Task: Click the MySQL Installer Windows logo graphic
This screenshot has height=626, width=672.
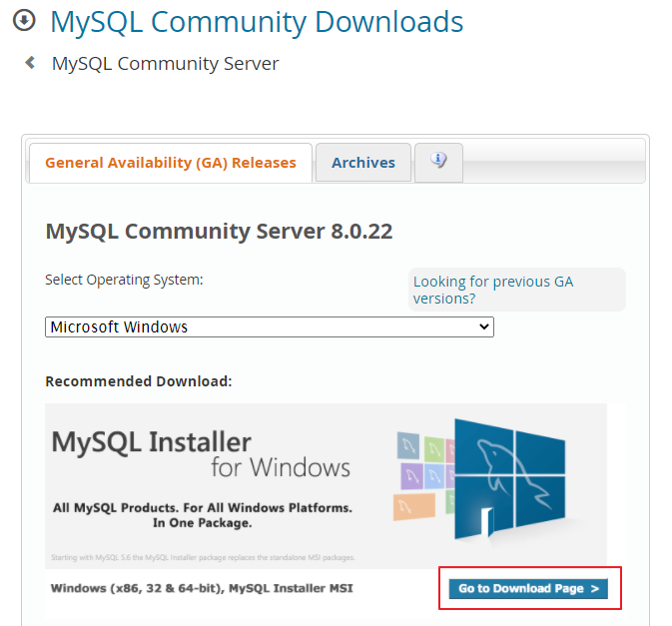Action: coord(479,478)
